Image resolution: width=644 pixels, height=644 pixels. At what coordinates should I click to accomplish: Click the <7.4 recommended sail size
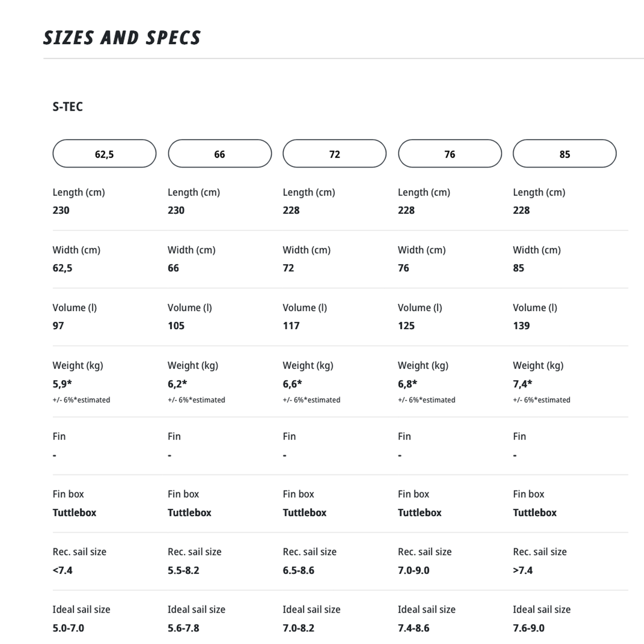[x=62, y=570]
